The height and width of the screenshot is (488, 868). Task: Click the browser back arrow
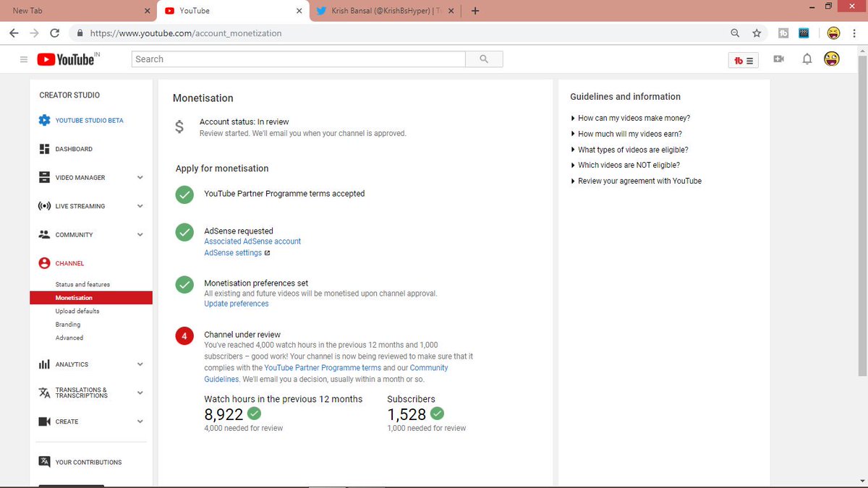pyautogui.click(x=14, y=33)
